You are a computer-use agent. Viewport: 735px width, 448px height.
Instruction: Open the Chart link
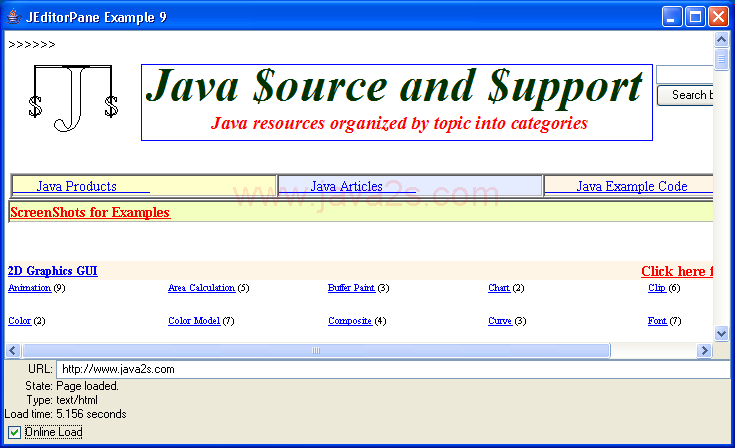pos(499,288)
